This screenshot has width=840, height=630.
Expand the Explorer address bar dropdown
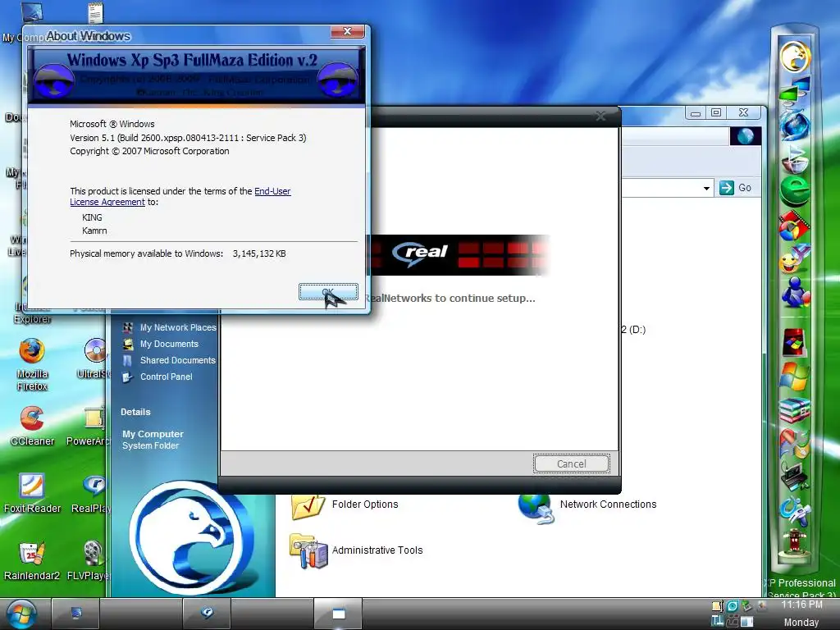pyautogui.click(x=706, y=188)
